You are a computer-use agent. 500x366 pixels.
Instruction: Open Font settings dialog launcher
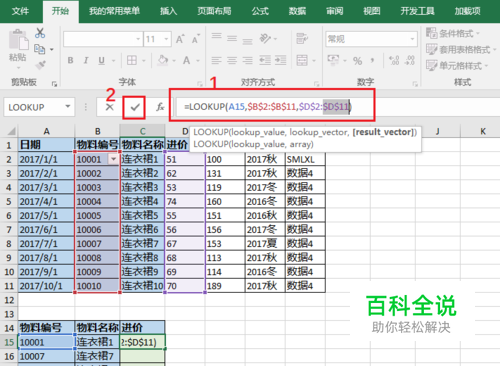pyautogui.click(x=199, y=84)
